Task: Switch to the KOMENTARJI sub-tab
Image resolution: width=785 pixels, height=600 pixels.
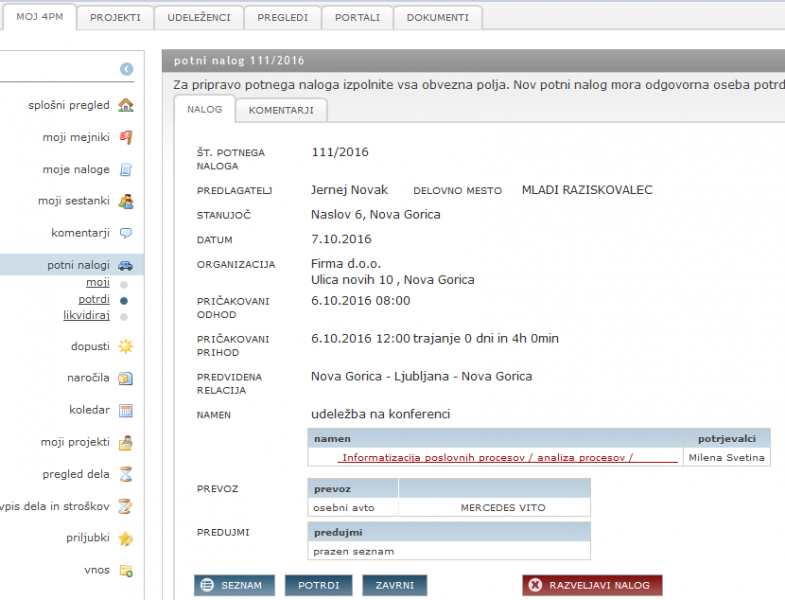Action: coord(281,110)
